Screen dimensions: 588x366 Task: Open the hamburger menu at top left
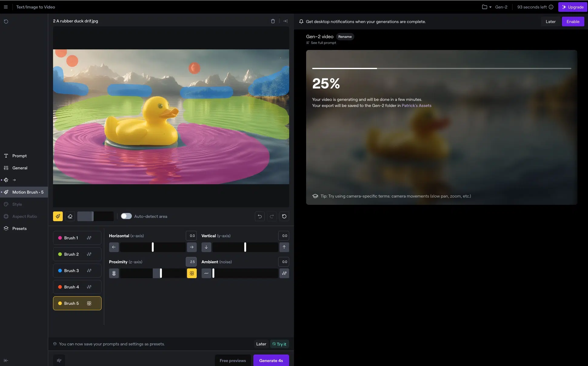[6, 7]
